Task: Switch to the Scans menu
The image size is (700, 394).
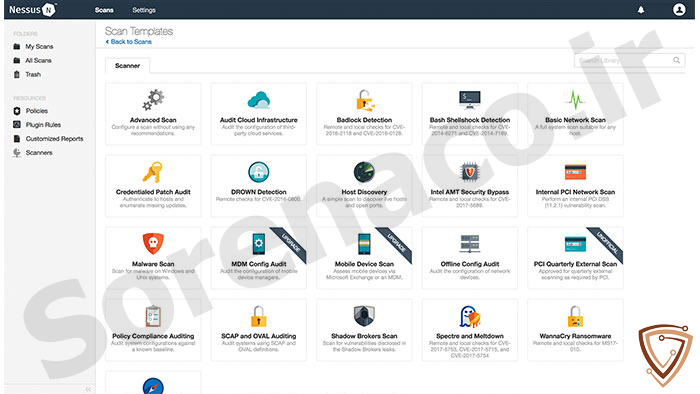Action: pyautogui.click(x=104, y=10)
